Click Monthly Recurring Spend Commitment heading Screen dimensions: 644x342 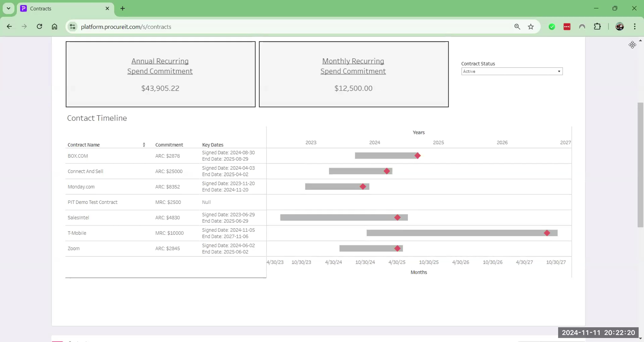(353, 66)
